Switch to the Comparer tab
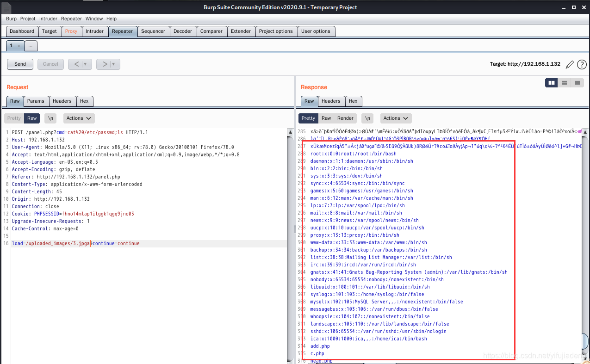The height and width of the screenshot is (364, 590). click(211, 31)
